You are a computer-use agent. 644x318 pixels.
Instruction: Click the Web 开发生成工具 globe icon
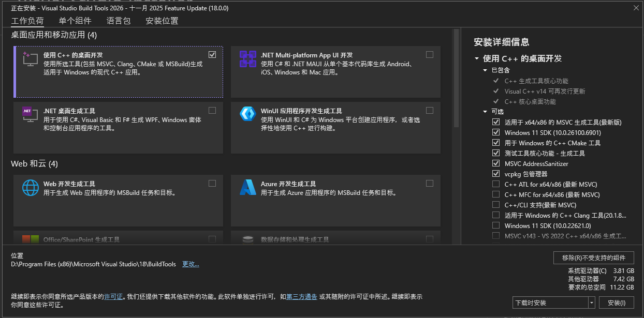(31, 187)
